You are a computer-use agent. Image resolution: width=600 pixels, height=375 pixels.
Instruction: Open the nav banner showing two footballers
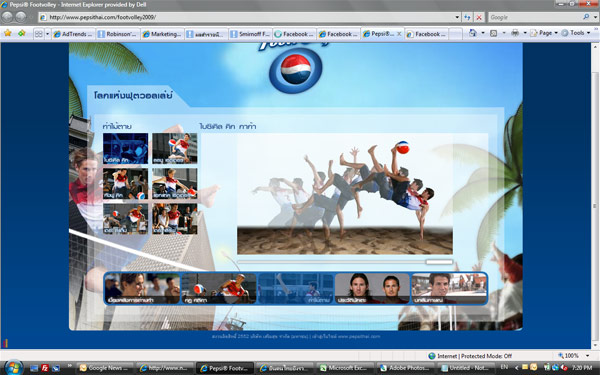tap(372, 289)
